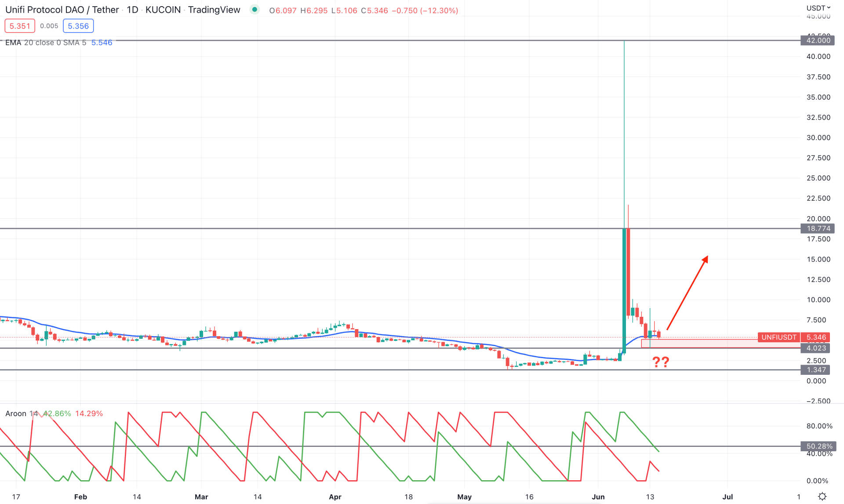
Task: Click the UNFIUSDT price label
Action: pos(779,337)
